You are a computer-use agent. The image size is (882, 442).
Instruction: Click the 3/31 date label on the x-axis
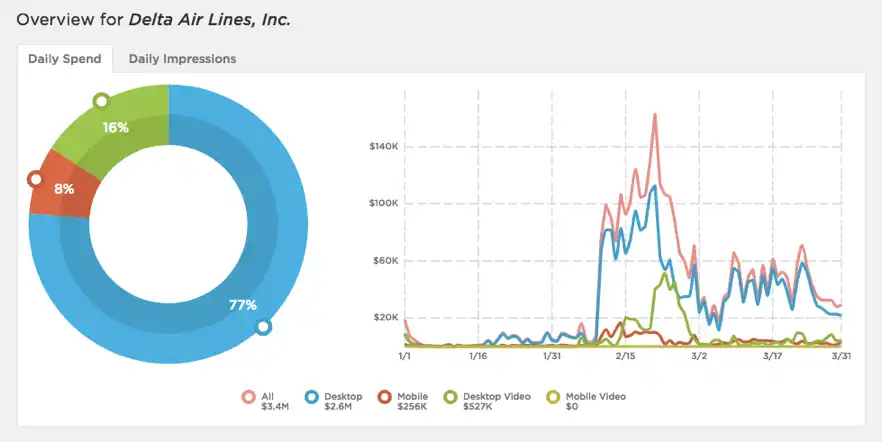[x=840, y=356]
